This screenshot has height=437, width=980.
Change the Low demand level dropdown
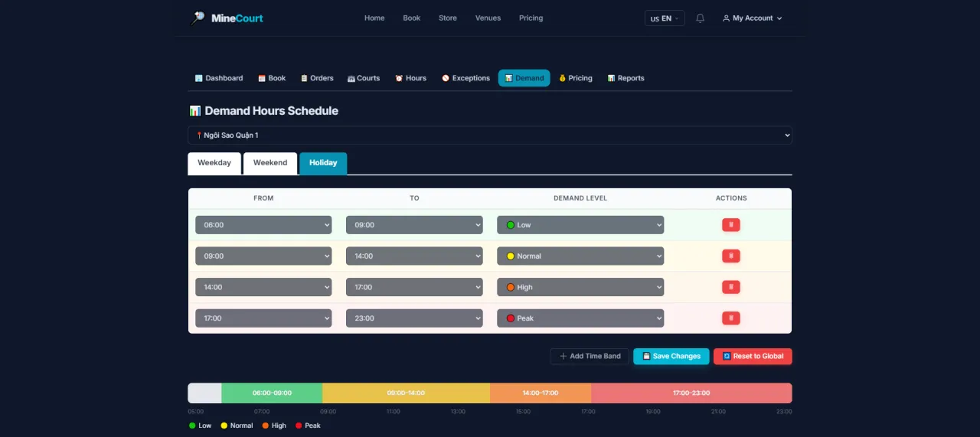(x=580, y=225)
